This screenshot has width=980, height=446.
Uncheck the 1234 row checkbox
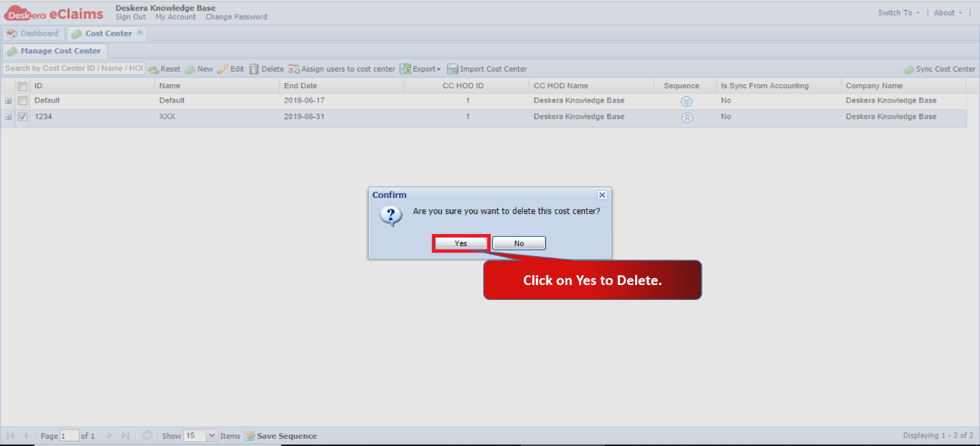coord(23,117)
